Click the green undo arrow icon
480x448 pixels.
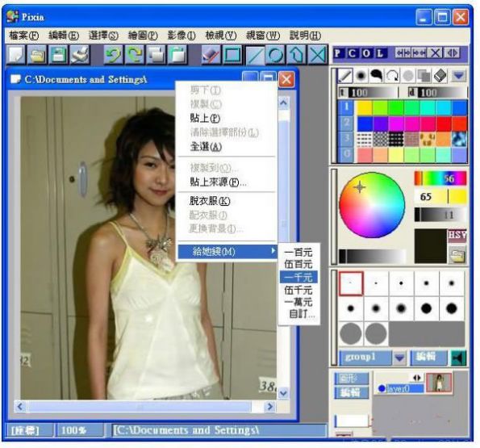point(113,55)
